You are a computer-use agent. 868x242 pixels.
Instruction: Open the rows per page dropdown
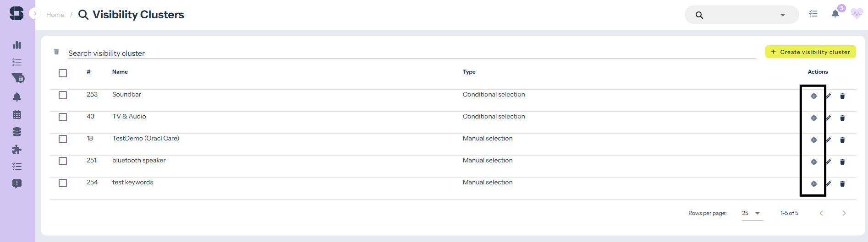[752, 213]
